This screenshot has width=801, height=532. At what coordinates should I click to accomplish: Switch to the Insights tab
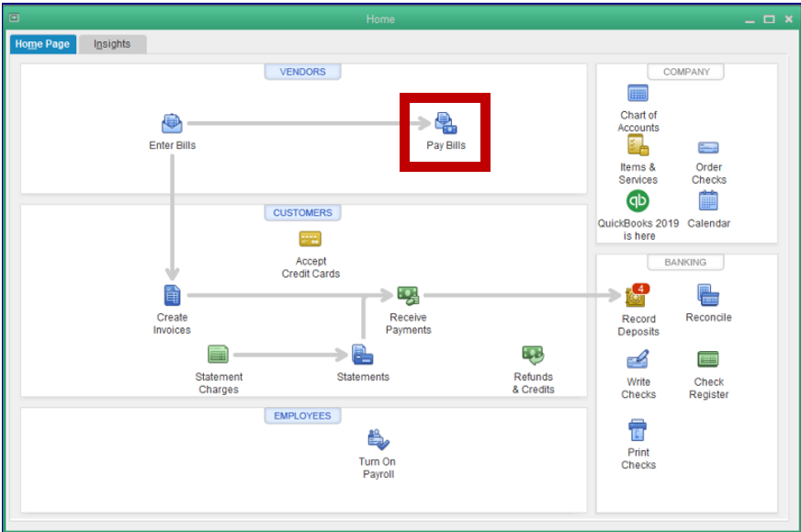click(112, 44)
